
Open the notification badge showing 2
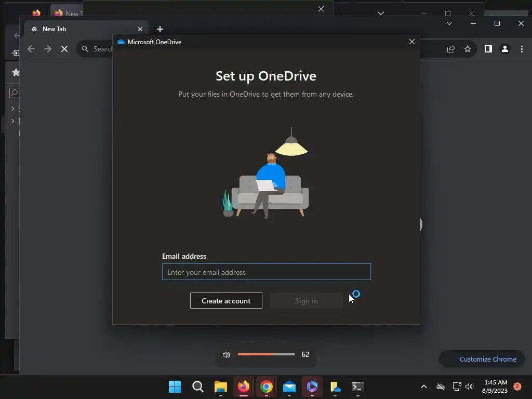click(x=517, y=387)
